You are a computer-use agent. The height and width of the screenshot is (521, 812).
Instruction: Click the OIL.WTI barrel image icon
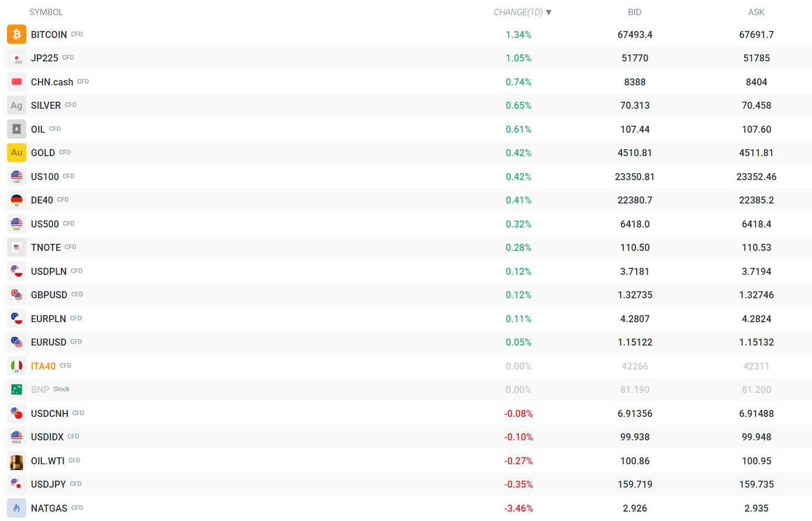pyautogui.click(x=16, y=461)
